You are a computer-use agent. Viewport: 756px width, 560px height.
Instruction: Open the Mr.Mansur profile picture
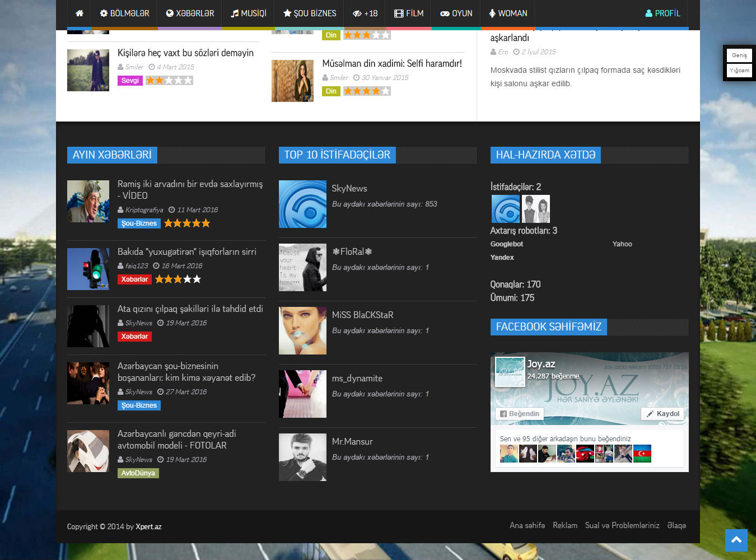(x=302, y=457)
